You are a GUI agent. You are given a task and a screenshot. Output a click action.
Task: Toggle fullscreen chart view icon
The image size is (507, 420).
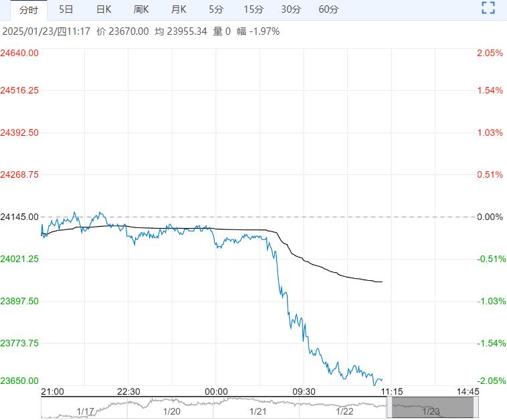pyautogui.click(x=488, y=9)
